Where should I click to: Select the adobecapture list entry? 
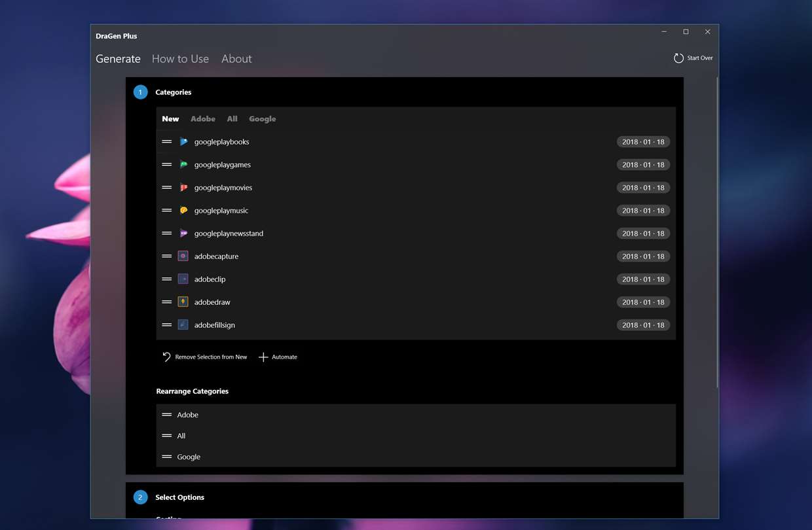[x=416, y=256]
